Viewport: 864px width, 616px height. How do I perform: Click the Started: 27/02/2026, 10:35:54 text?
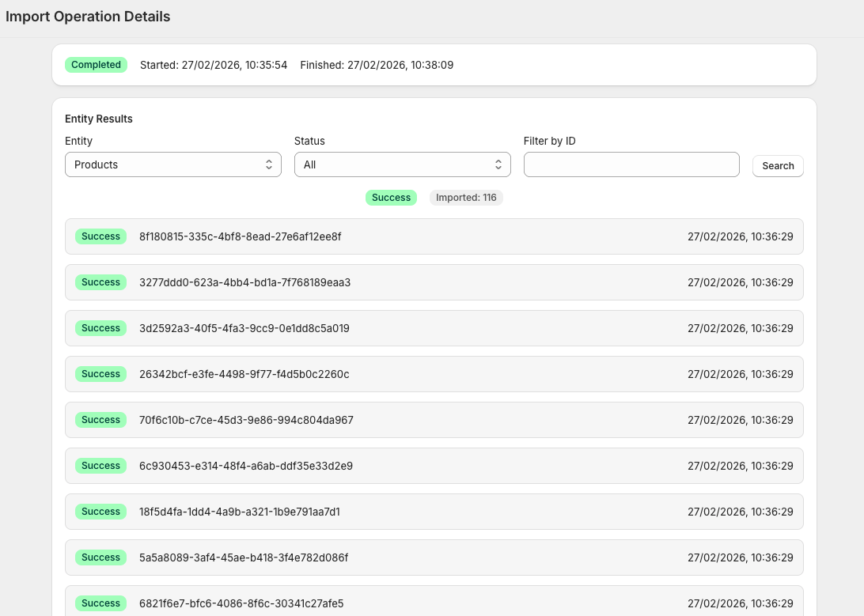tap(214, 65)
